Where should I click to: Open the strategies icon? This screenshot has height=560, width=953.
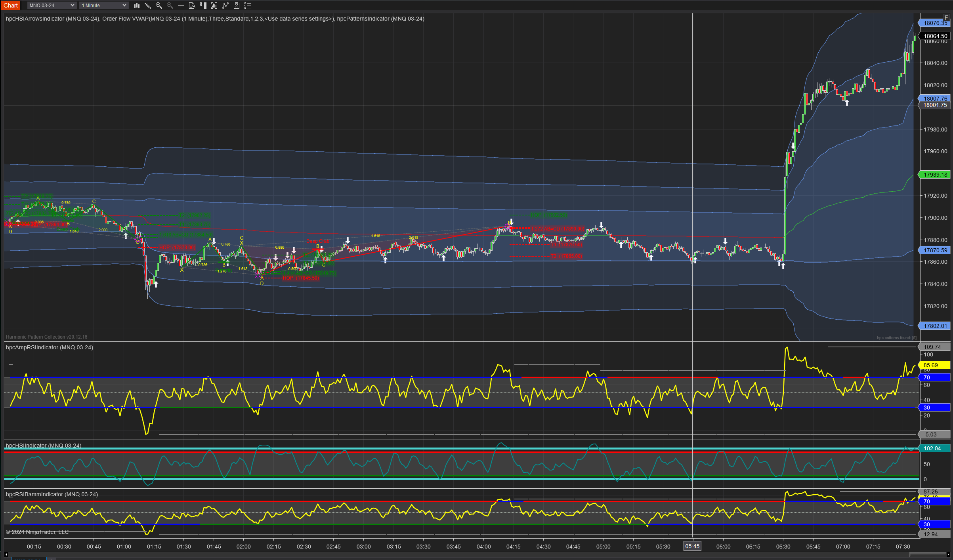237,6
